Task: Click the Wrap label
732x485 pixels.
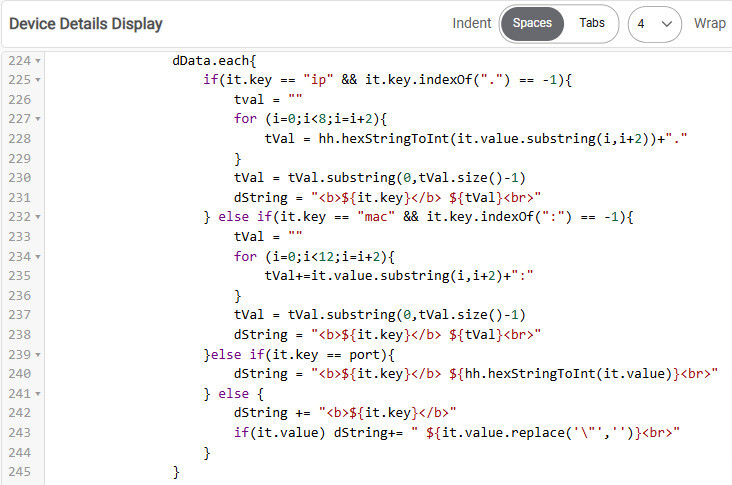Action: pos(710,23)
